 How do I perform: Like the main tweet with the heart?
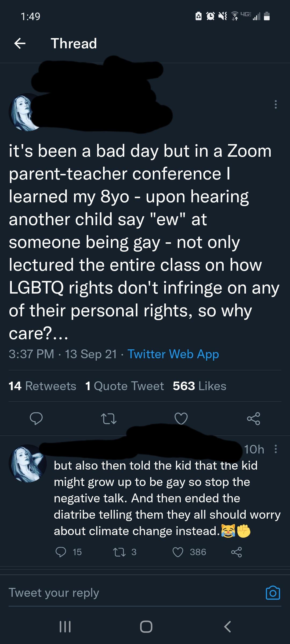coord(181,419)
